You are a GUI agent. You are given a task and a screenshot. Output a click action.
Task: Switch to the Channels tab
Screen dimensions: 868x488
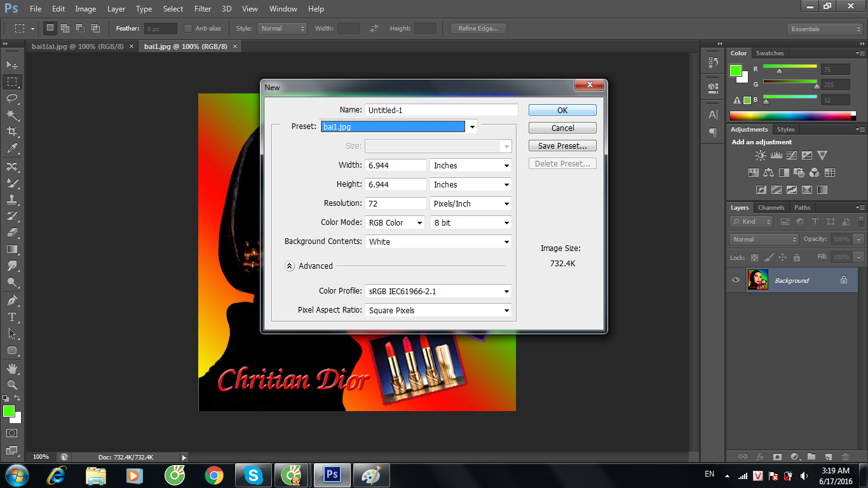771,208
